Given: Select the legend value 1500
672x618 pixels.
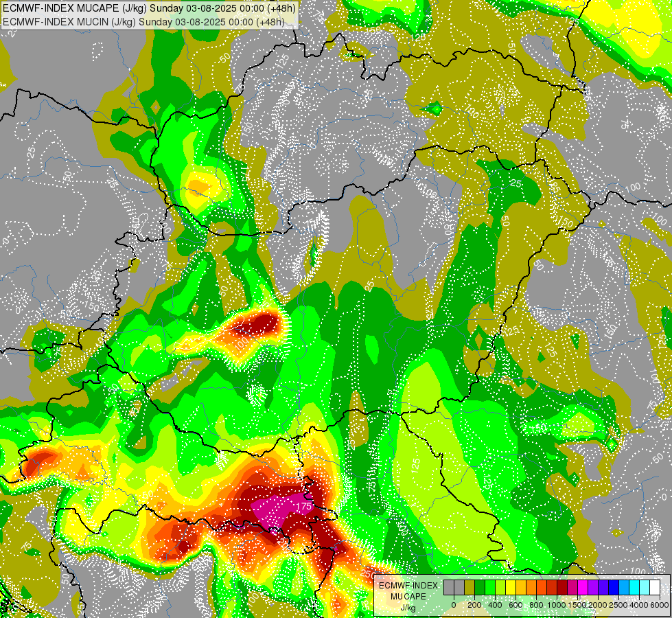Looking at the screenshot, I should [577, 605].
